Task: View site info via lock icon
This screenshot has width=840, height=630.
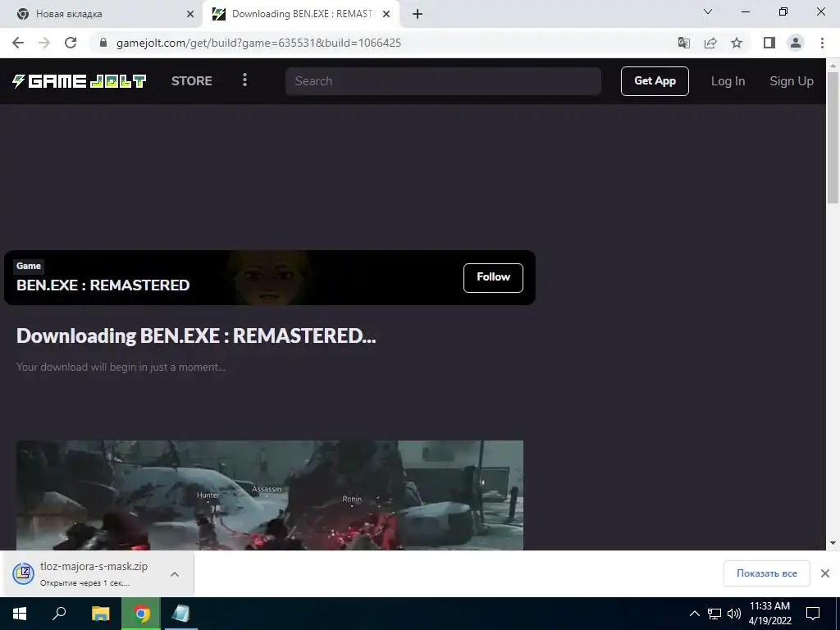Action: [x=103, y=43]
